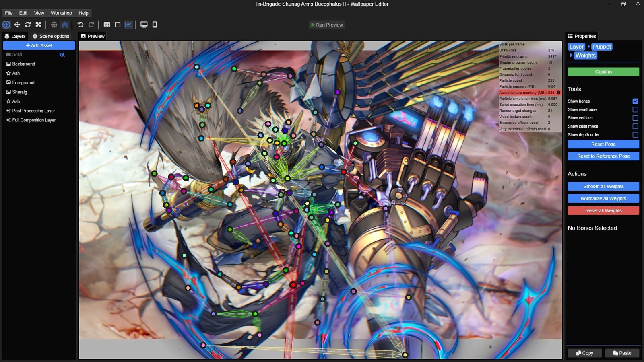Switch to local space home icon
Screen dimensions: 644x362
(65, 25)
